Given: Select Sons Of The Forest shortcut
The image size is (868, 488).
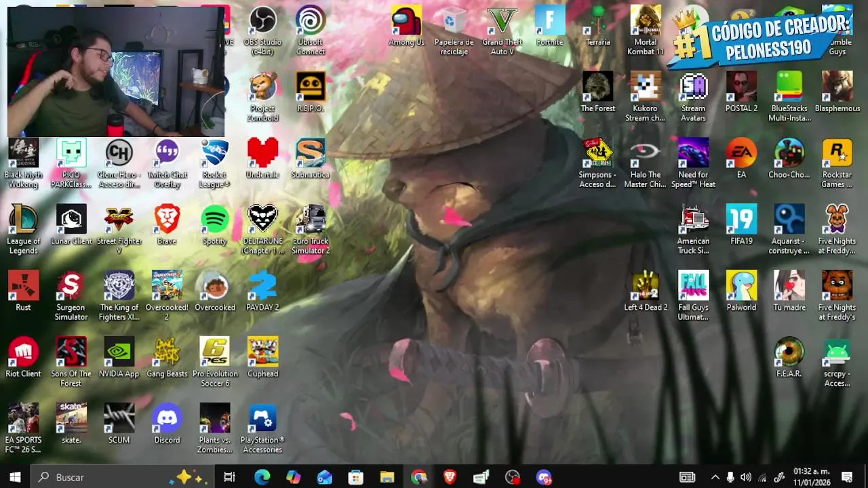Looking at the screenshot, I should click(x=71, y=363).
